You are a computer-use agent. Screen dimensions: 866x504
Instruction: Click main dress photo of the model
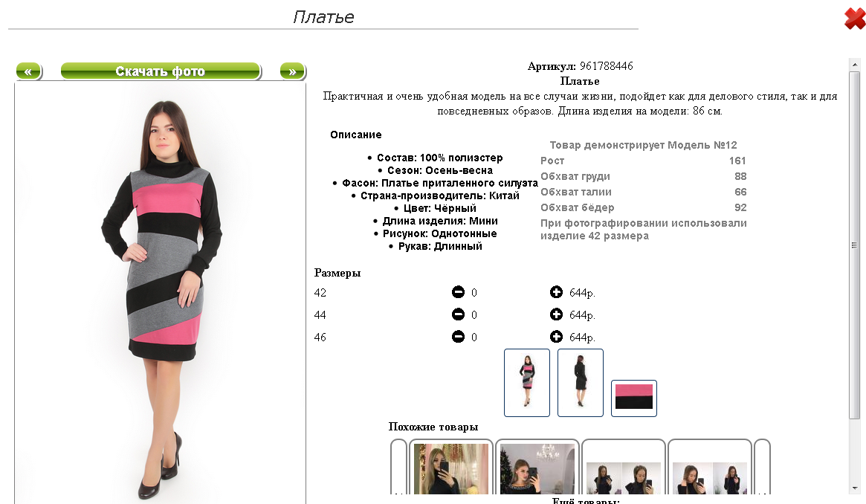coord(160,293)
